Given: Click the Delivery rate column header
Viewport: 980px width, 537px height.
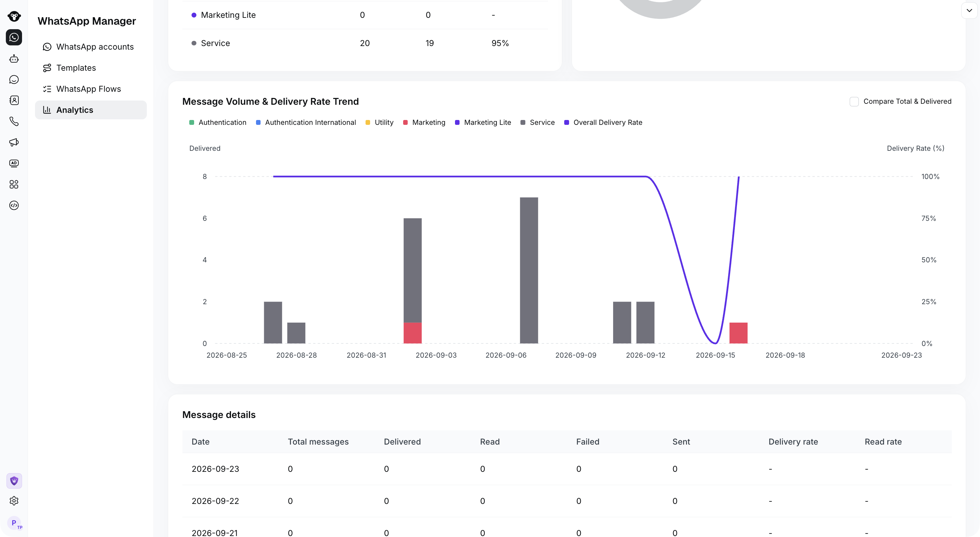Looking at the screenshot, I should [793, 442].
